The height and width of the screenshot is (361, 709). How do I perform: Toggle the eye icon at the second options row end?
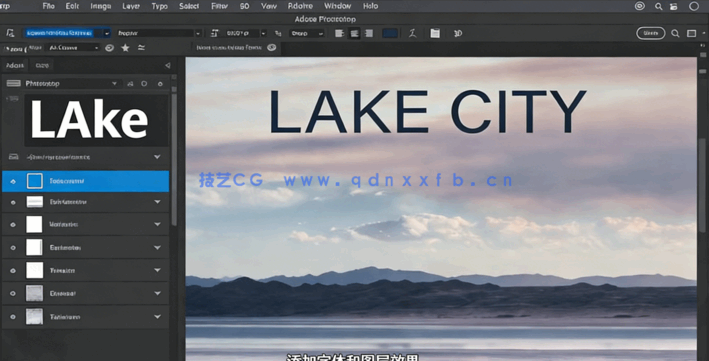(x=271, y=48)
